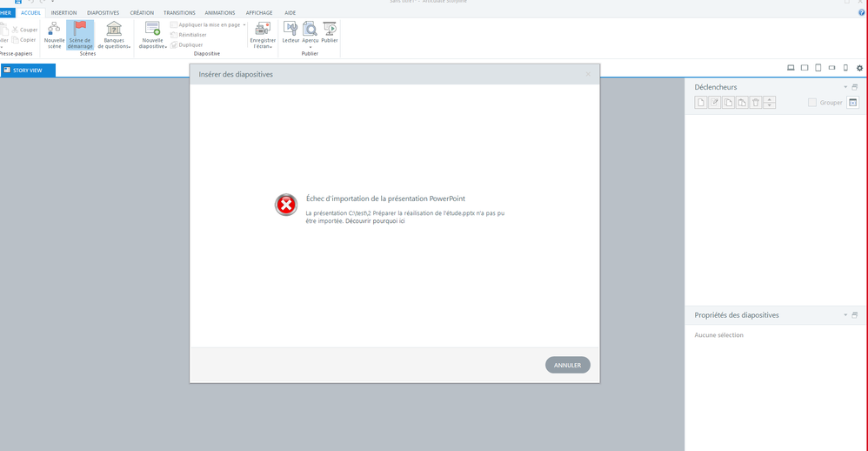
Task: Click Réinitialiser in Diapositive group
Action: 188,35
